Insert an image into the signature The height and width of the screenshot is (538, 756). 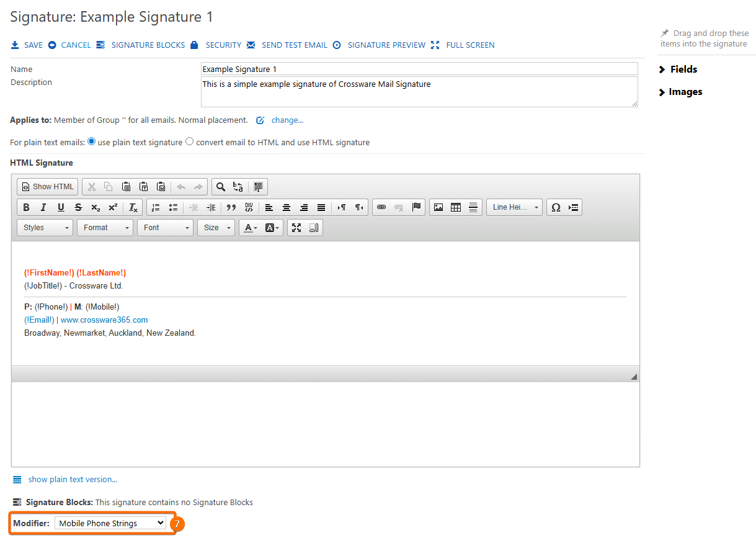(438, 207)
